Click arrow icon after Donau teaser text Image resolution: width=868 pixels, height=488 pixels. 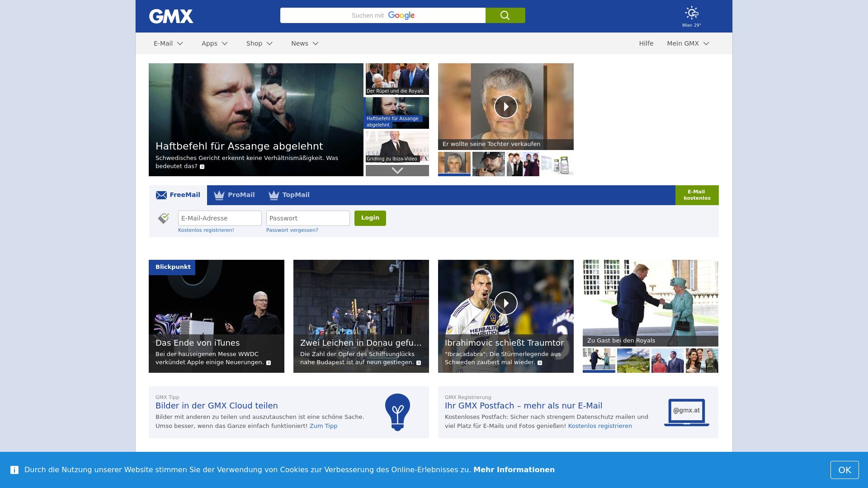click(x=419, y=363)
